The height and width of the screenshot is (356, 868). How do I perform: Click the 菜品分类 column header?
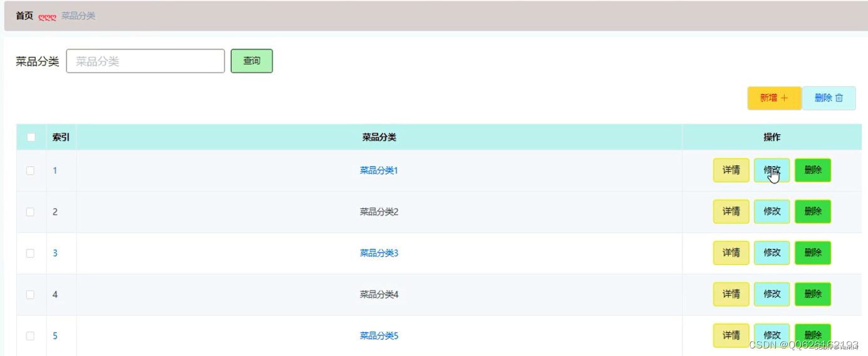coord(379,137)
